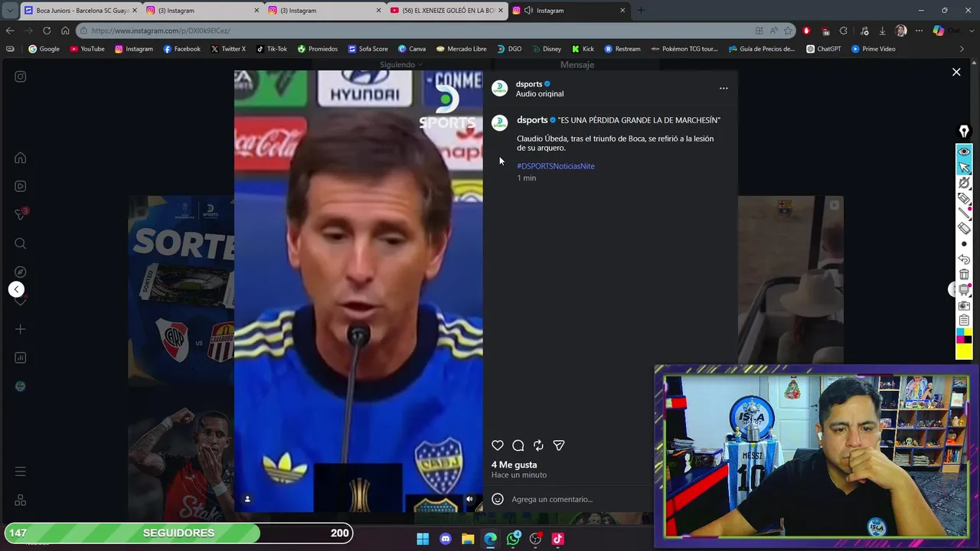Open the CMYK color palette swatch
The image size is (980, 551).
tap(964, 336)
